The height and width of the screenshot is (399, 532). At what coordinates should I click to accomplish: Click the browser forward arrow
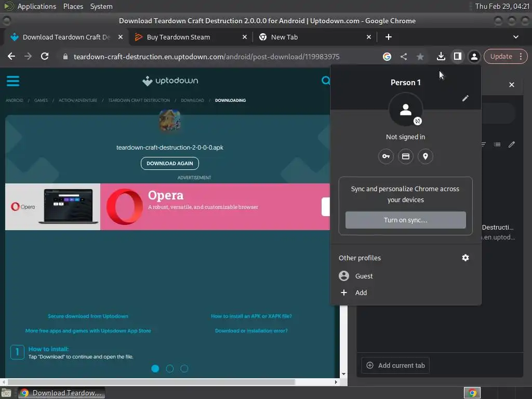[28, 56]
